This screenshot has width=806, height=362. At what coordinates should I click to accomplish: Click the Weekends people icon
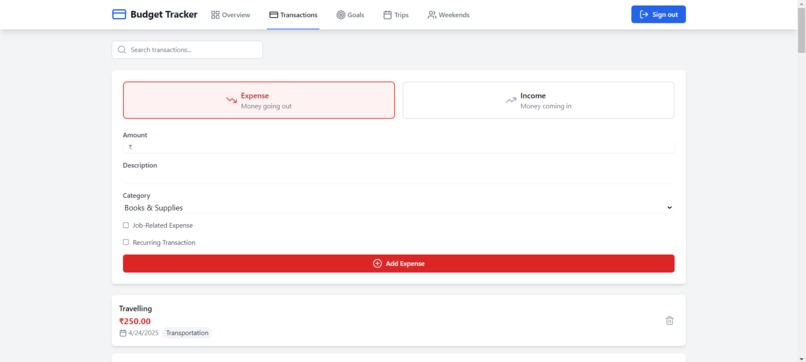coord(432,15)
